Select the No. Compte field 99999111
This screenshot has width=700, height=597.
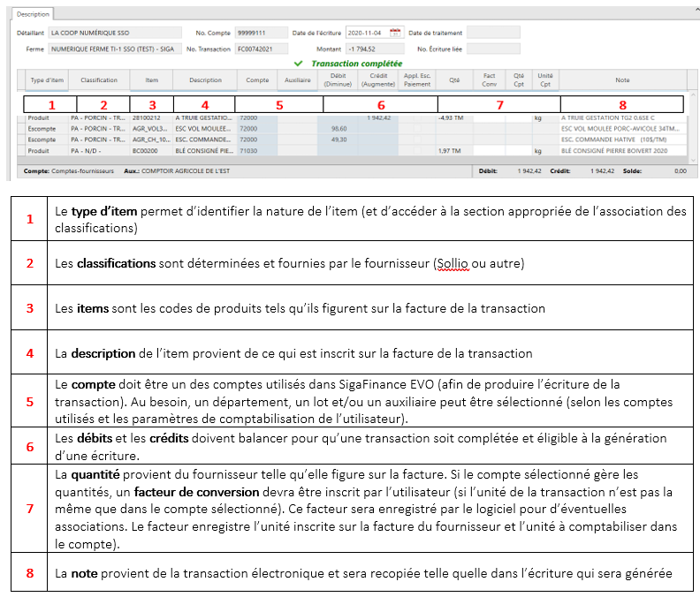(x=261, y=33)
